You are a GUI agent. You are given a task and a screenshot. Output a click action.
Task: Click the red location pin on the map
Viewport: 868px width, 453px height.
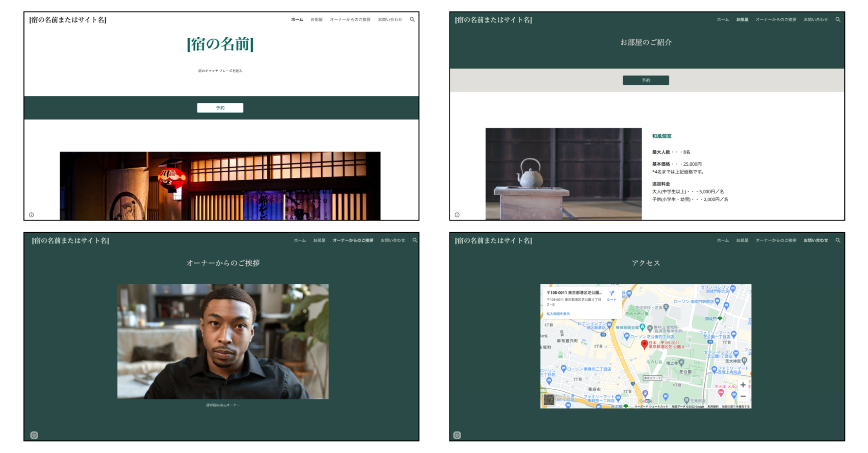pos(644,345)
